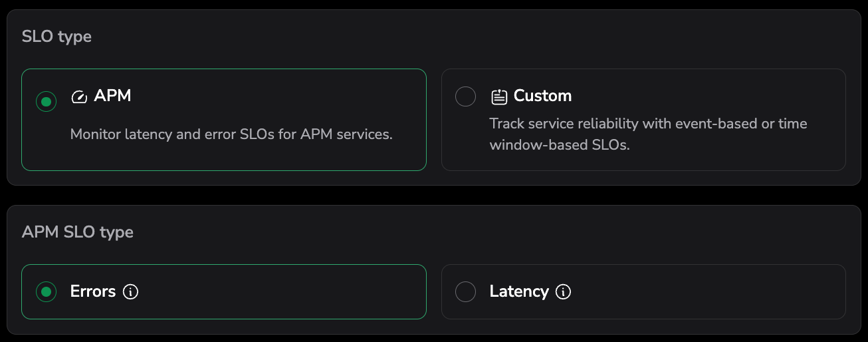
Task: Click the 'APM SLO type' section heading
Action: [77, 232]
